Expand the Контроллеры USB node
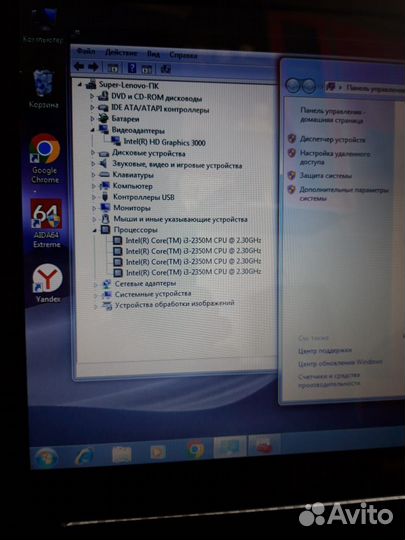 [94, 197]
